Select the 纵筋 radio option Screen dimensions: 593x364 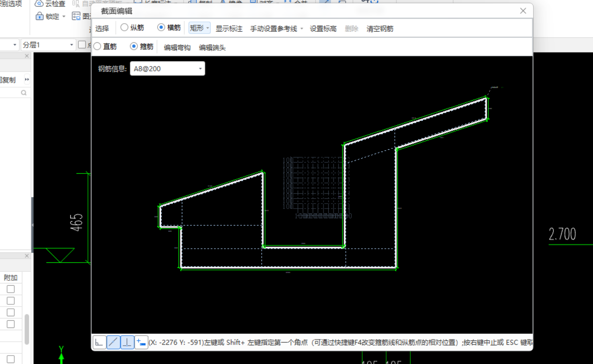tap(124, 28)
